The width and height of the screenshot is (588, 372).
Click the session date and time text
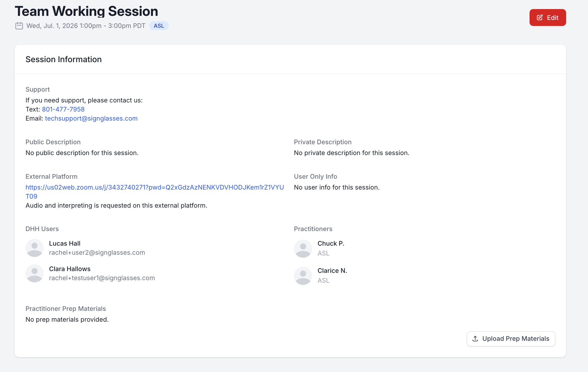pos(86,26)
